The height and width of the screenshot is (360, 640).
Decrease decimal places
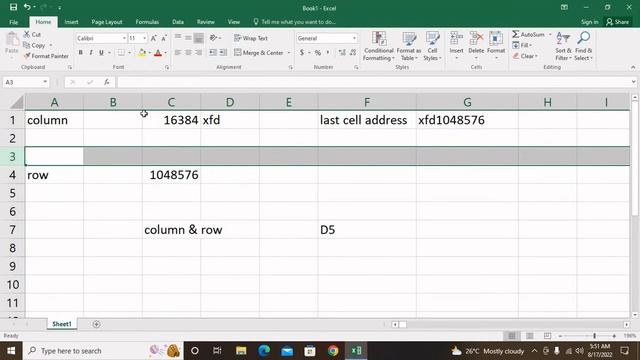(x=353, y=53)
